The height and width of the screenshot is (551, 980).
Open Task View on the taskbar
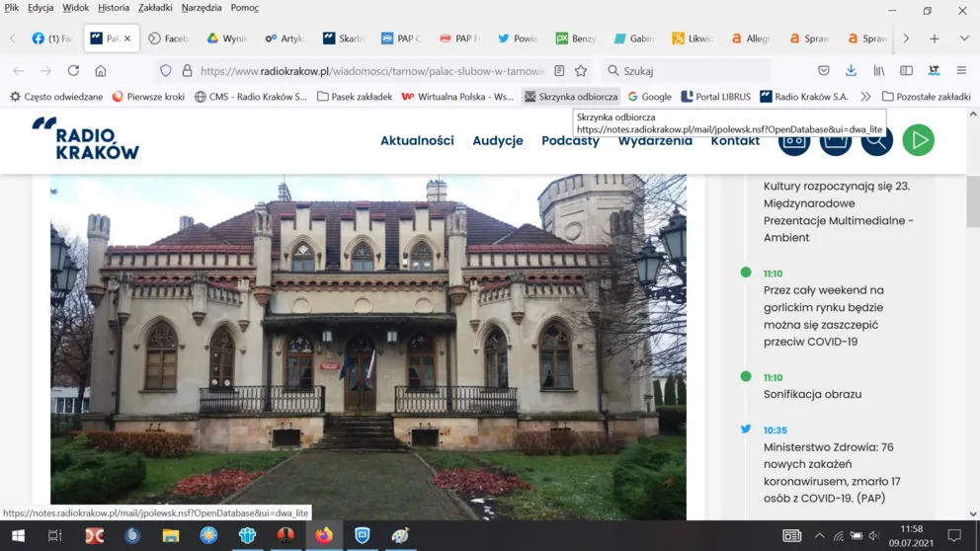pos(55,535)
